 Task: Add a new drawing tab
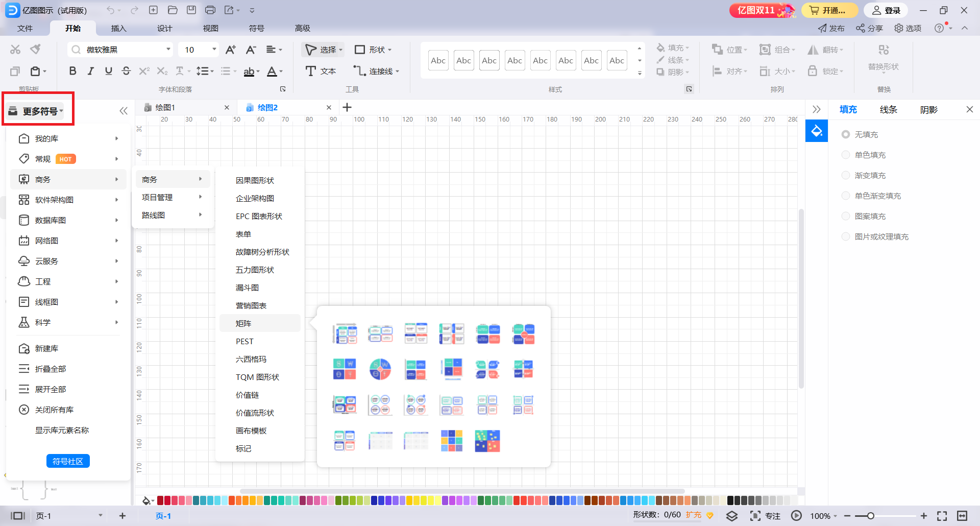(x=347, y=107)
